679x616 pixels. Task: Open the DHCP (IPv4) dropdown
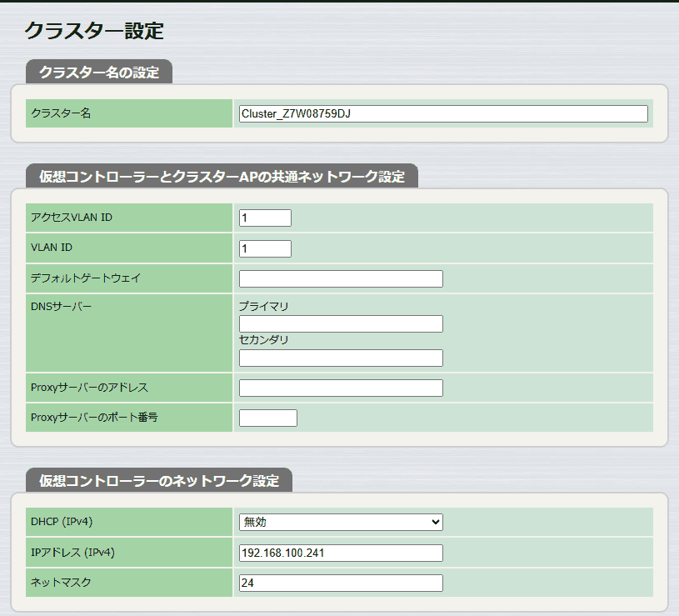click(x=341, y=522)
